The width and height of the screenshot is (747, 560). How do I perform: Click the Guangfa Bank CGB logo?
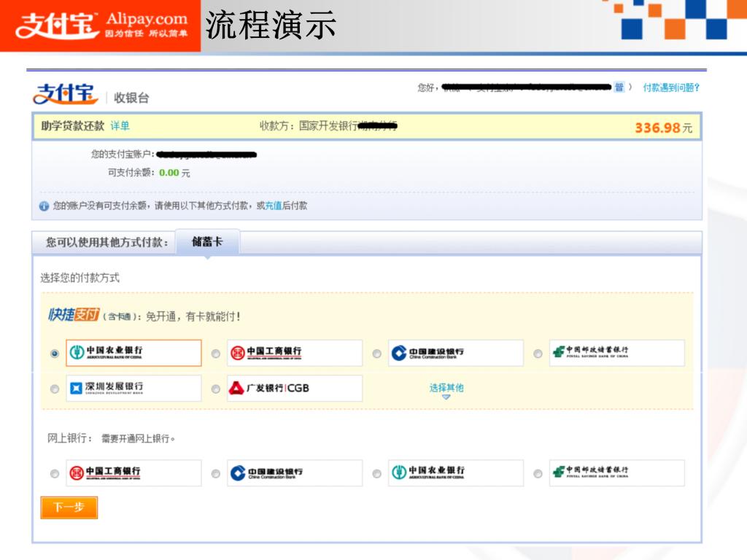click(x=294, y=388)
